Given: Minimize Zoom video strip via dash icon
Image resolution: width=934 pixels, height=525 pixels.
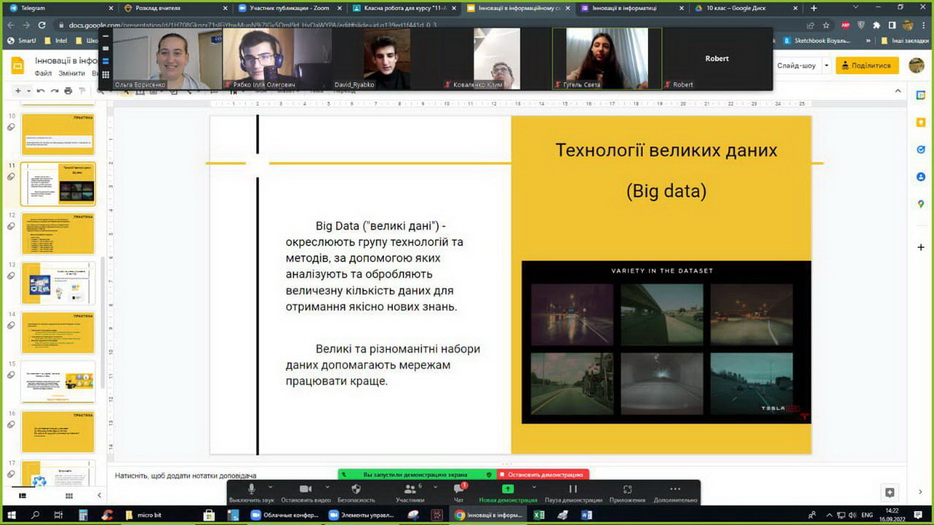Looking at the screenshot, I should pyautogui.click(x=105, y=36).
